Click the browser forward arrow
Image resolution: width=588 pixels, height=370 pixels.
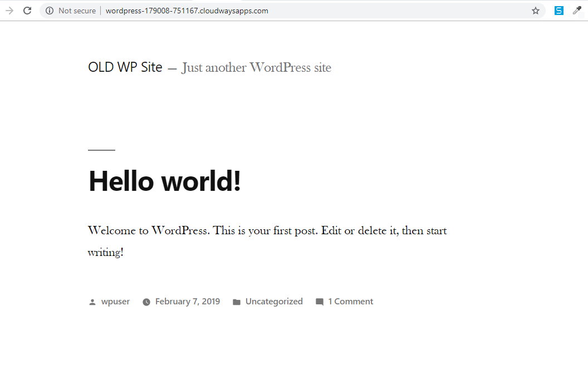9,11
